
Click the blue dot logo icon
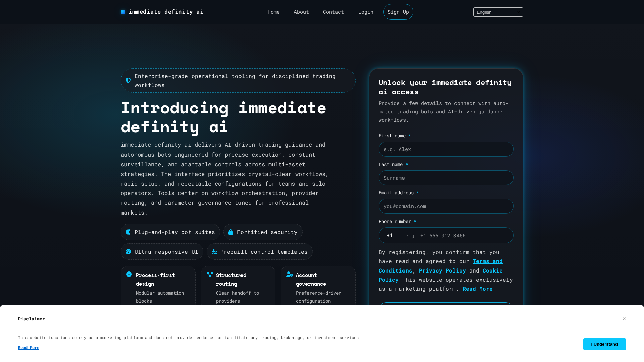(x=123, y=12)
